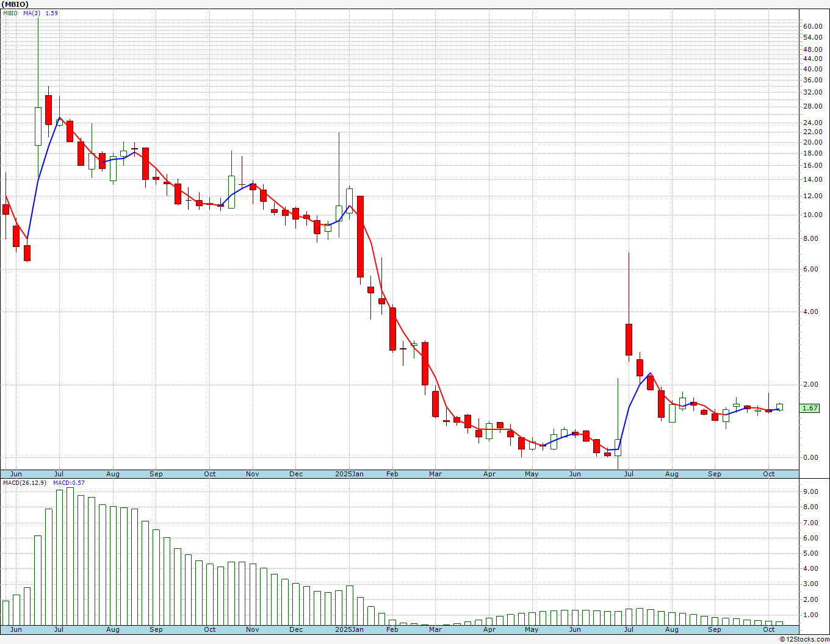Click the 32.00 price axis label
Screen dimensions: 830x644
point(812,92)
